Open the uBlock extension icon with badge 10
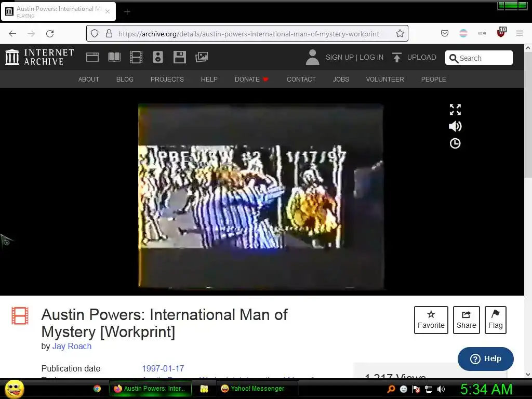 tap(501, 33)
